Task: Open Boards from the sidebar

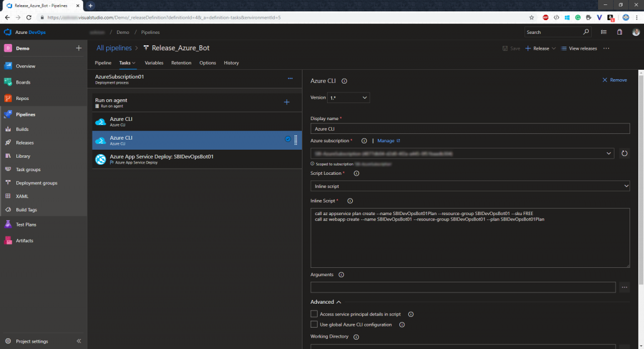Action: point(23,82)
